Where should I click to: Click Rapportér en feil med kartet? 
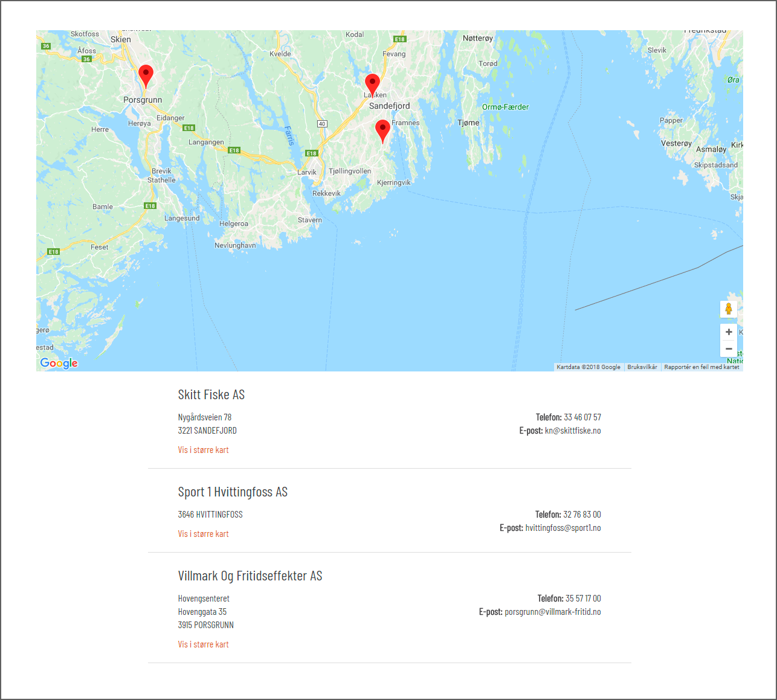coord(701,367)
